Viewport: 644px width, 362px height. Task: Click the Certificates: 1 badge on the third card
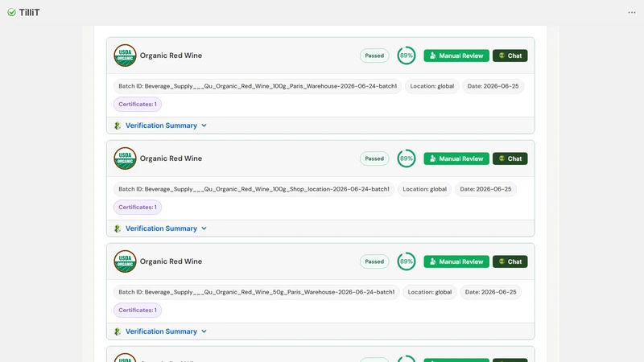138,311
